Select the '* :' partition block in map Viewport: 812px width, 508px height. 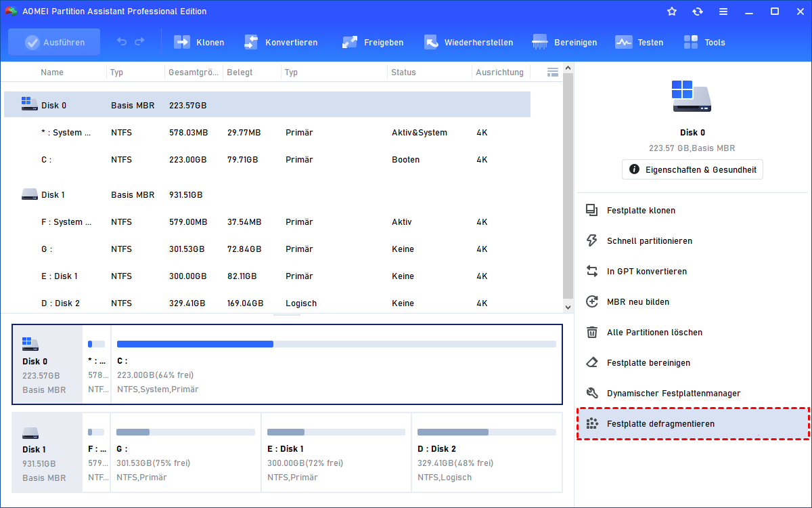click(x=97, y=364)
